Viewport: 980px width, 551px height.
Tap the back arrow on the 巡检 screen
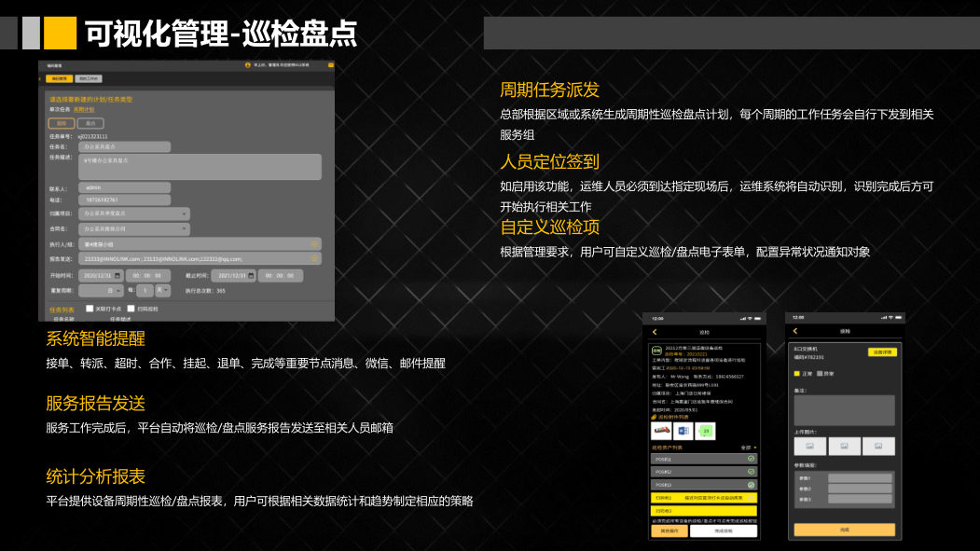(653, 331)
